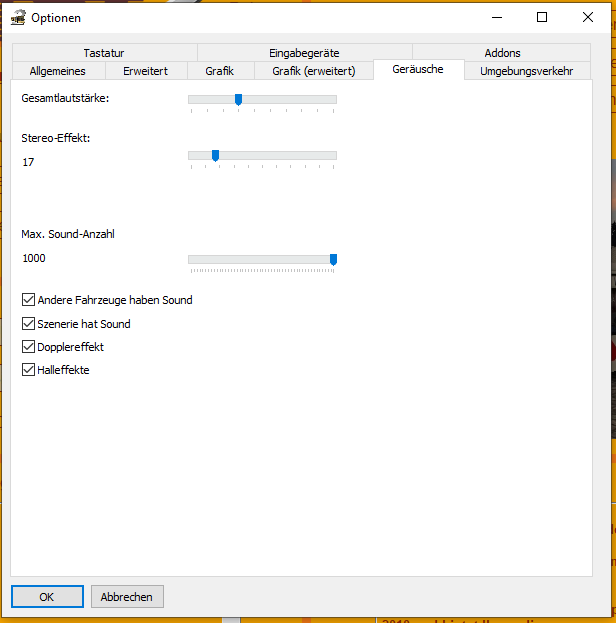Switch to the Grafik tab
Screen dimensions: 616x623
(x=219, y=71)
